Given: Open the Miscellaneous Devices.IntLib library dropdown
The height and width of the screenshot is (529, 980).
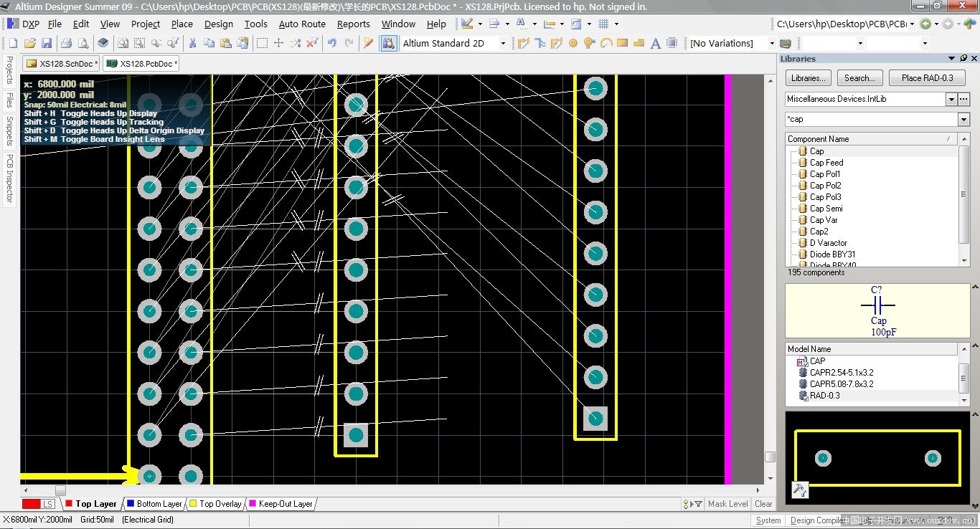Looking at the screenshot, I should [x=951, y=99].
